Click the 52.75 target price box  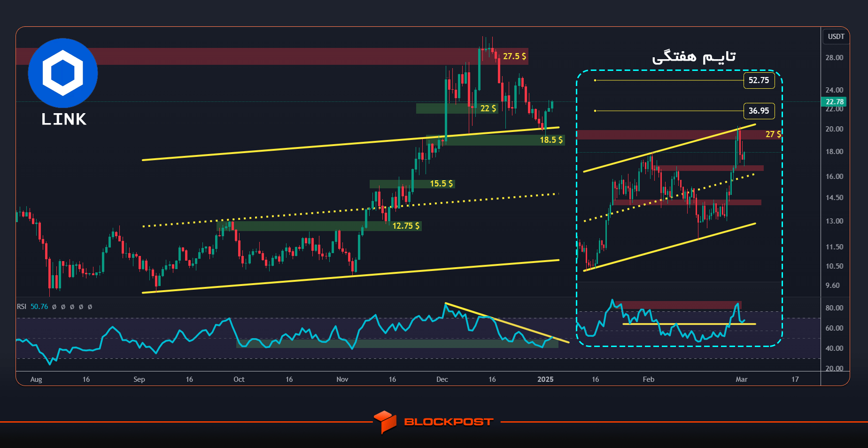pyautogui.click(x=759, y=80)
